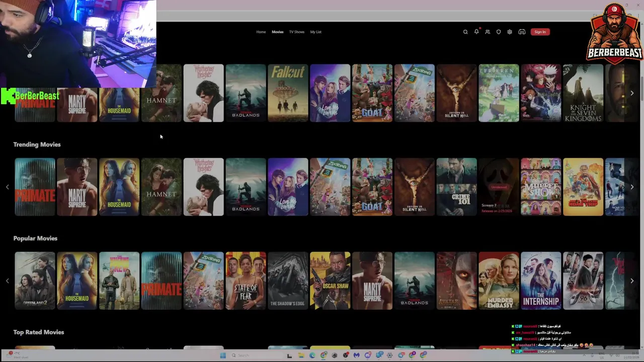This screenshot has width=644, height=362.
Task: Open OBS Studio from taskbar
Action: coord(346,355)
